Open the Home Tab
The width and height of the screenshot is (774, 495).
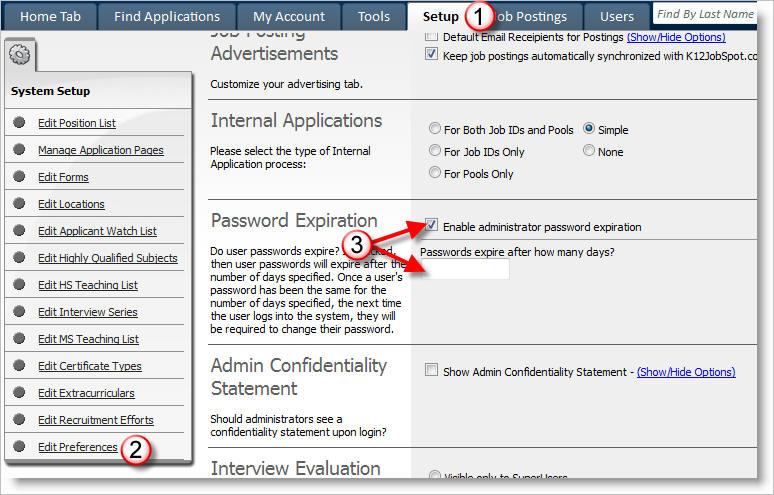50,17
